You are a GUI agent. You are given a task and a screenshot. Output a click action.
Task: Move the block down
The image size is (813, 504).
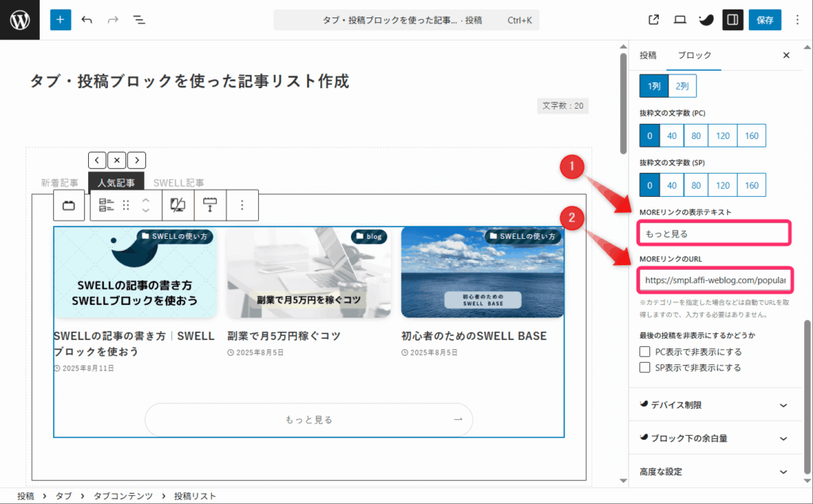coord(146,210)
